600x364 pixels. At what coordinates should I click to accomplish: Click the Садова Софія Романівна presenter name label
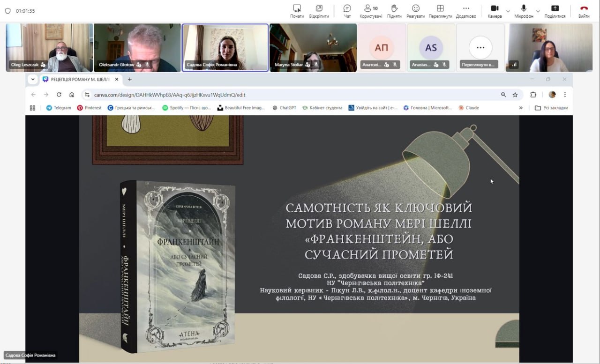[31, 355]
